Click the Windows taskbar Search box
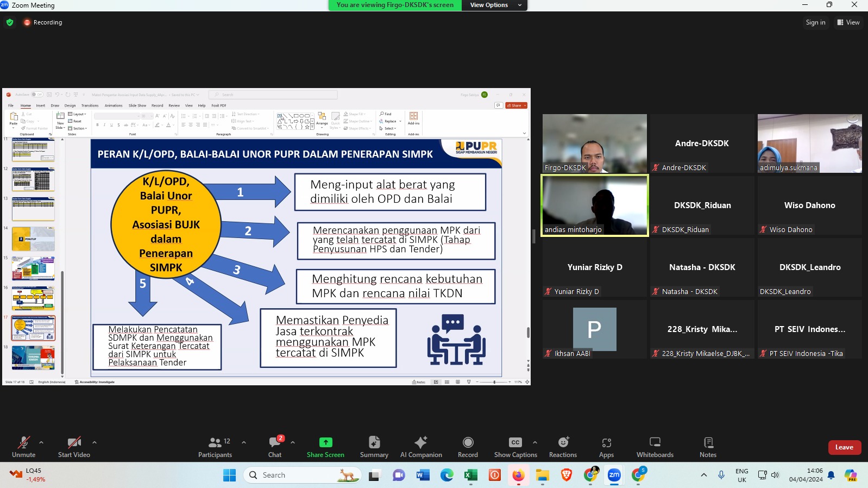Viewport: 868px width, 488px height. point(302,475)
